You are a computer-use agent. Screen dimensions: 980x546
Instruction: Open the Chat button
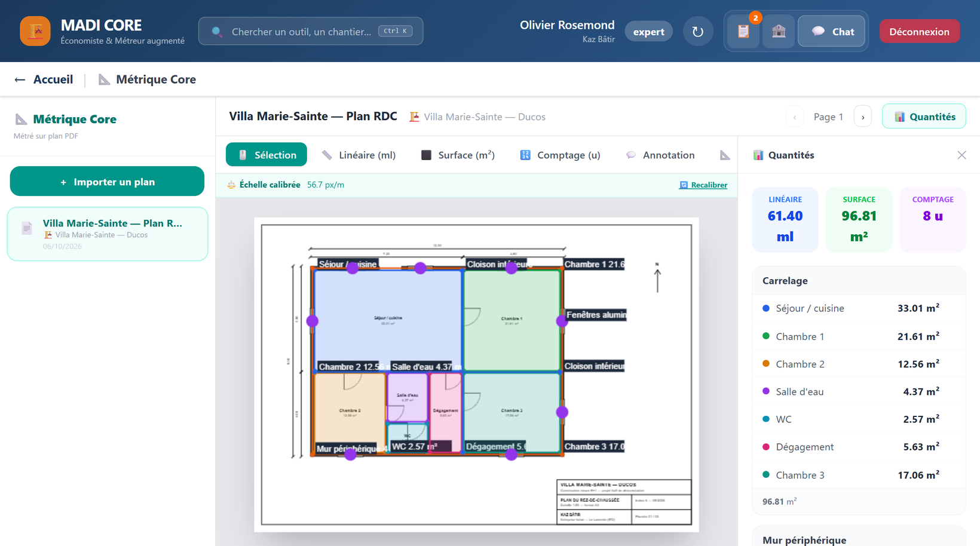[x=831, y=32]
